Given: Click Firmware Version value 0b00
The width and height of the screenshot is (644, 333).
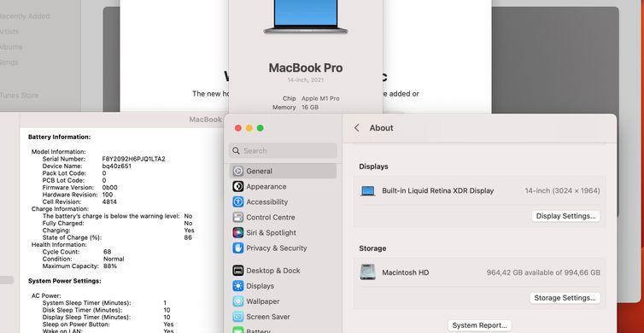Looking at the screenshot, I should pos(109,187).
